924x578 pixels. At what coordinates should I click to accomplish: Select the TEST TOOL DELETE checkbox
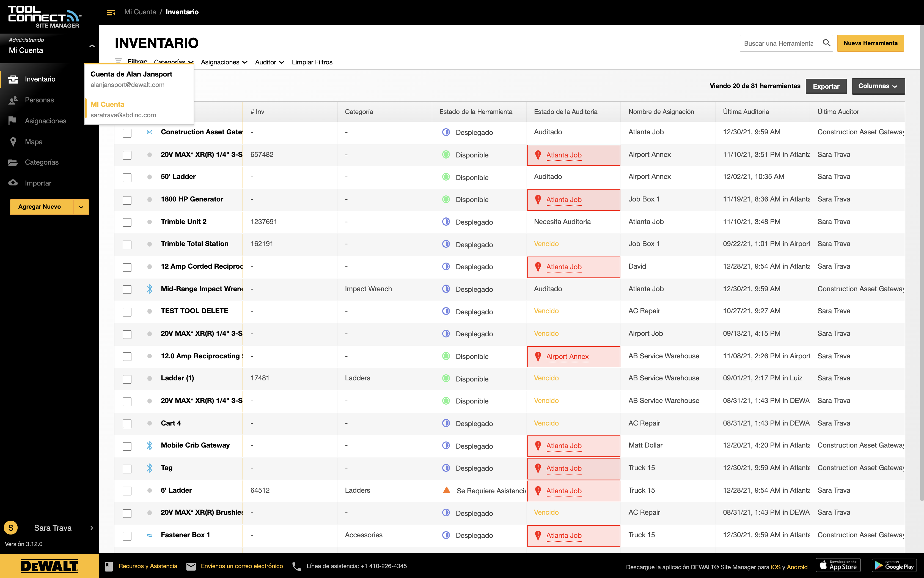127,312
